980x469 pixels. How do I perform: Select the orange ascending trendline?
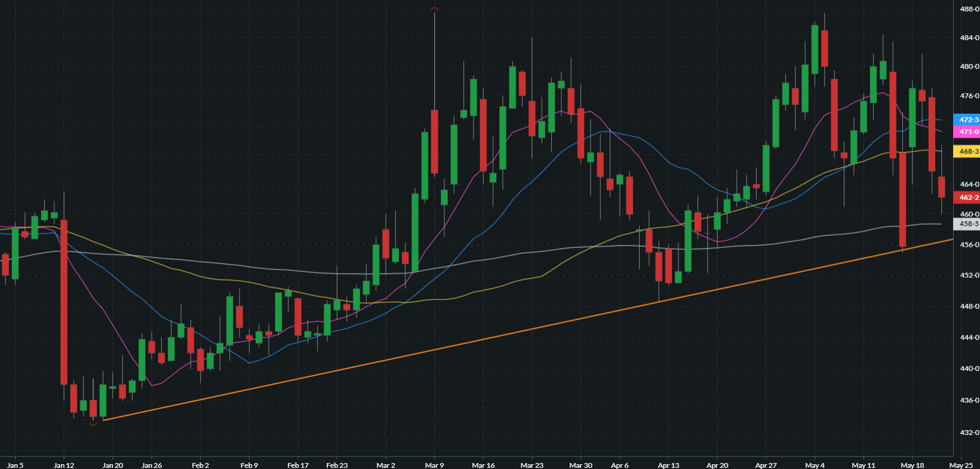pos(529,330)
